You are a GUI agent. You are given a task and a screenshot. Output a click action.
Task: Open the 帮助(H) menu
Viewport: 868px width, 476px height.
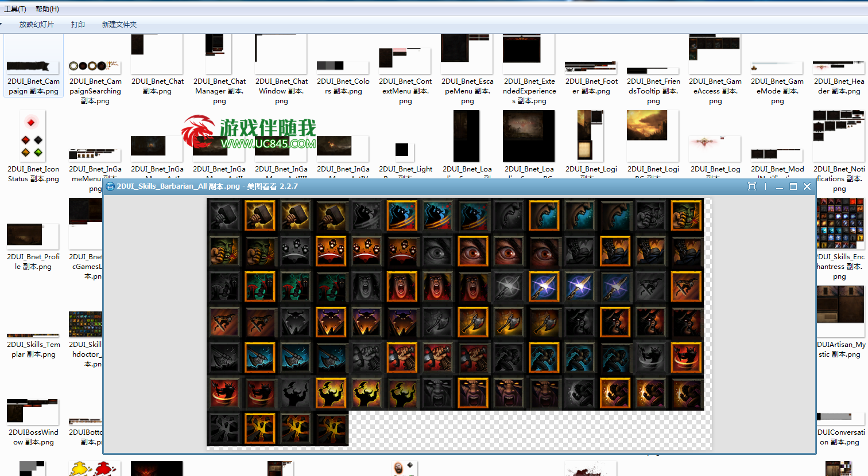click(x=47, y=9)
